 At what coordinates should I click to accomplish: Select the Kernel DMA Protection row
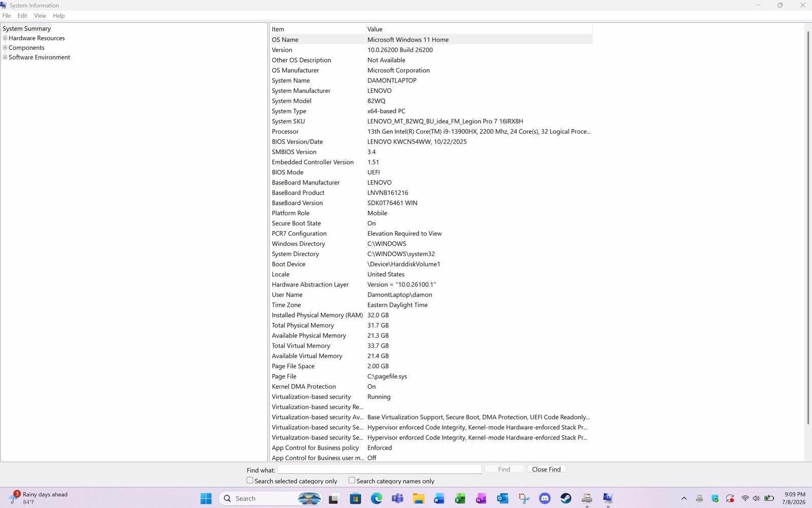tap(431, 387)
